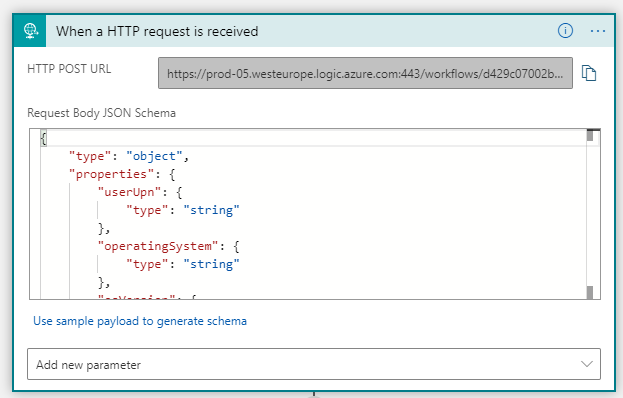Click the "userUpn" key in the schema
The width and height of the screenshot is (623, 398).
[130, 192]
